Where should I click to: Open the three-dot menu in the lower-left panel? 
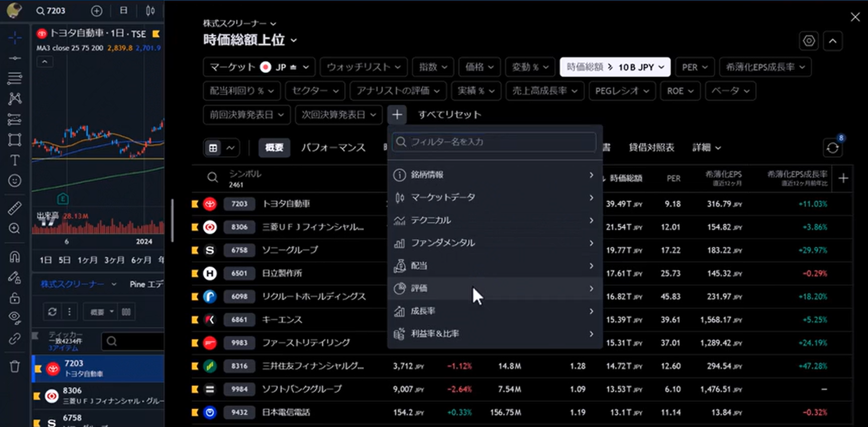70,312
